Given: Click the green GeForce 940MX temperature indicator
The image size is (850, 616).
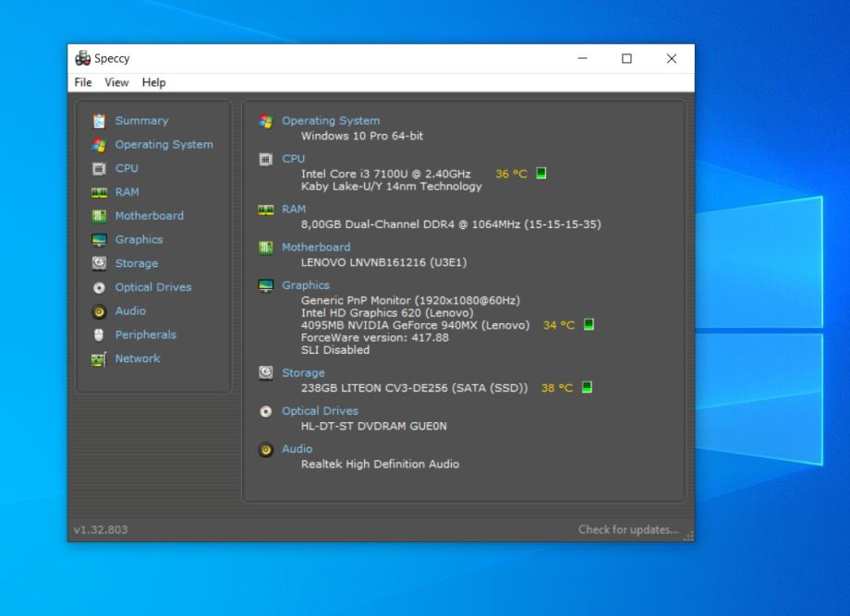Looking at the screenshot, I should click(589, 324).
